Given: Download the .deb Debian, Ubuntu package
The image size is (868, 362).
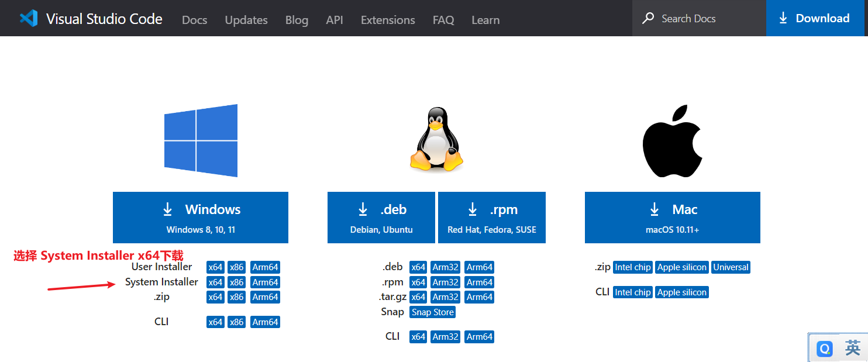Looking at the screenshot, I should point(381,218).
